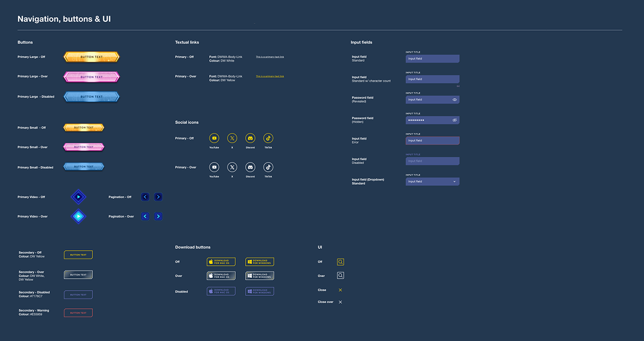The height and width of the screenshot is (341, 644).
Task: Click the 'Primary Large - Off' label
Action: (31, 57)
